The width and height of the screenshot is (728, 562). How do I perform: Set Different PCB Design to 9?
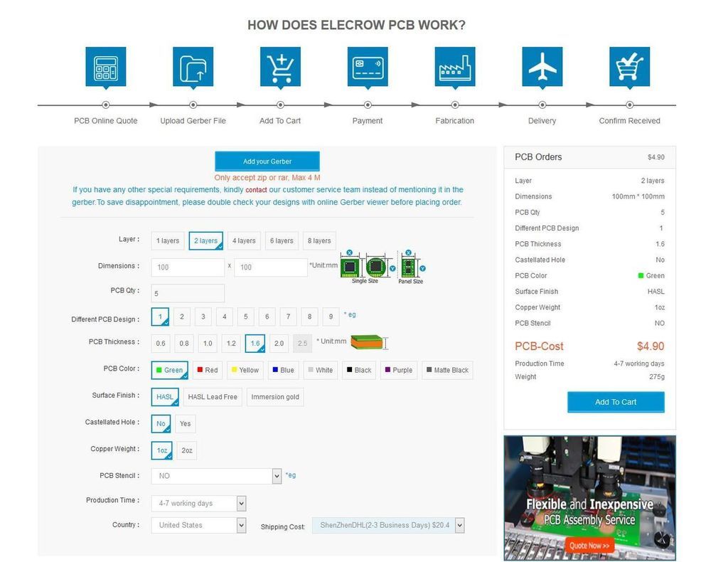pos(331,317)
